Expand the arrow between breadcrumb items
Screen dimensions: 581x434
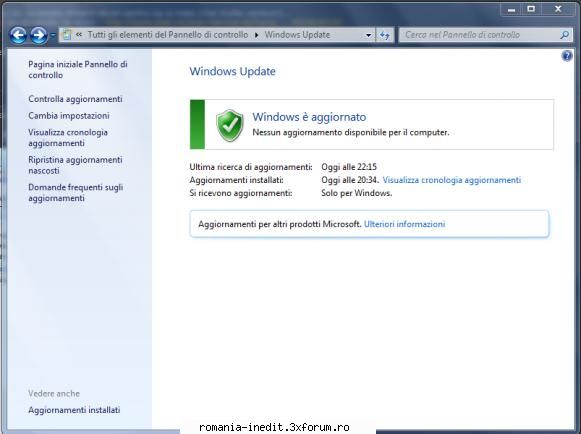[x=256, y=35]
